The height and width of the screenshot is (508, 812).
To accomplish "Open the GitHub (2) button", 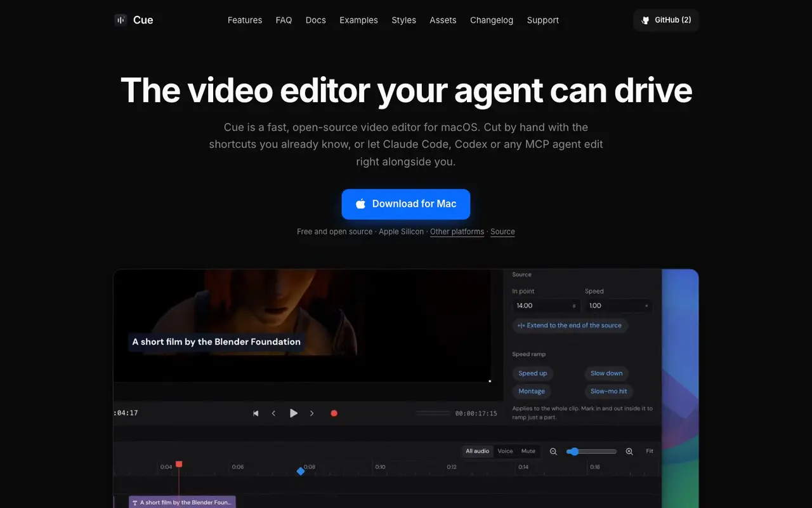I will tap(666, 20).
